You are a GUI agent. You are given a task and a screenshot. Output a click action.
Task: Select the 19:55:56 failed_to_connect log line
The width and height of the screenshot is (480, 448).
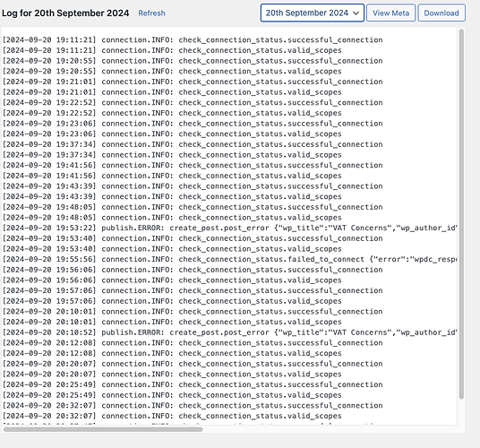pos(229,259)
